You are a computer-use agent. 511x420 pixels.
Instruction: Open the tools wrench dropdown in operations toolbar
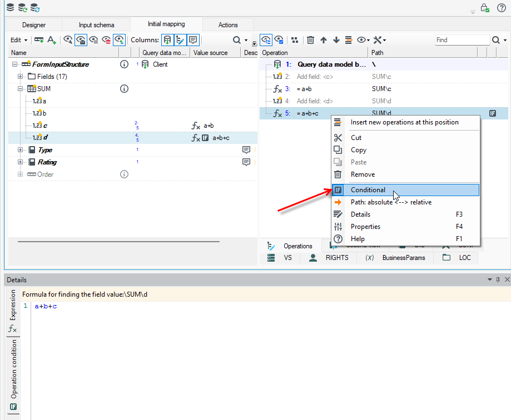click(380, 40)
